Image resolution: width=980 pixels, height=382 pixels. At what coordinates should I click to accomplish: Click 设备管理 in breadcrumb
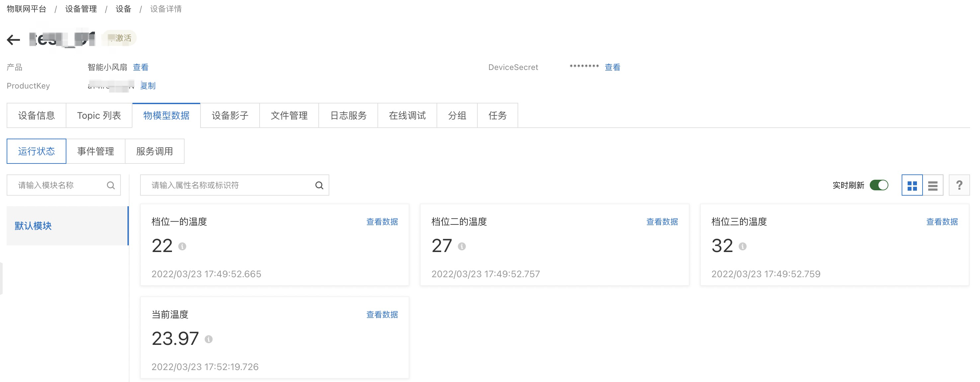pos(81,9)
